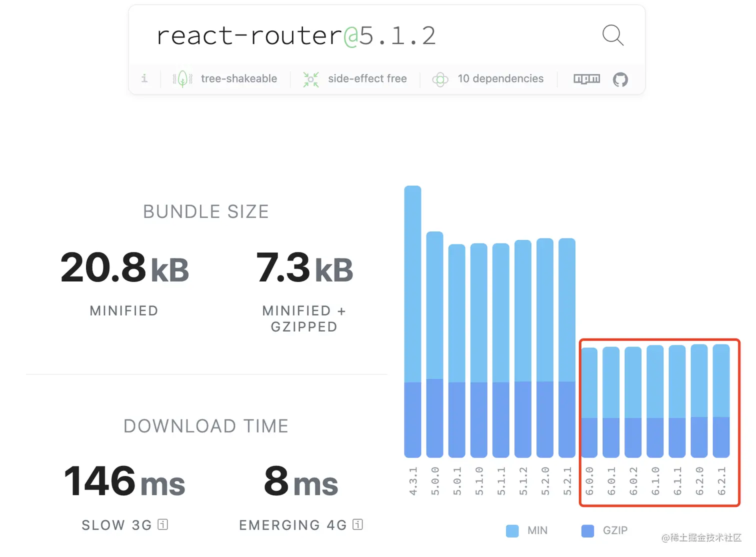Click the GZIP legend color swatch
Screen dimensions: 756x557
[588, 531]
